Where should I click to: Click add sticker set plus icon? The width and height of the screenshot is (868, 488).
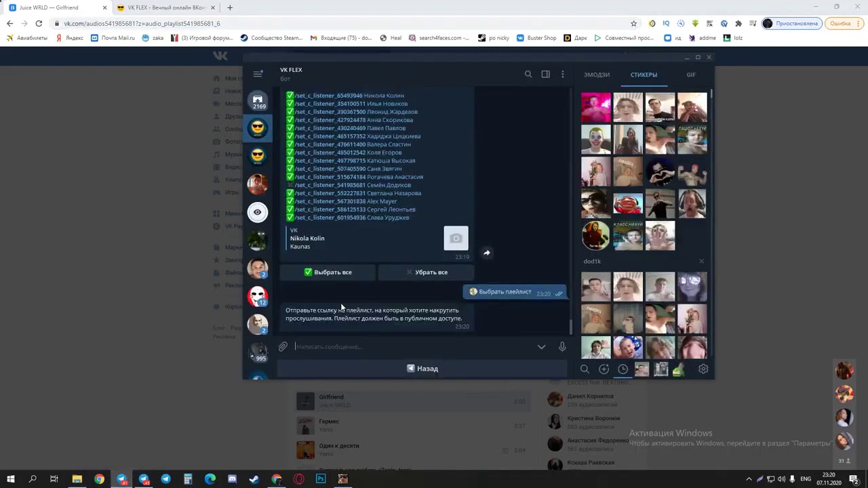click(x=604, y=369)
